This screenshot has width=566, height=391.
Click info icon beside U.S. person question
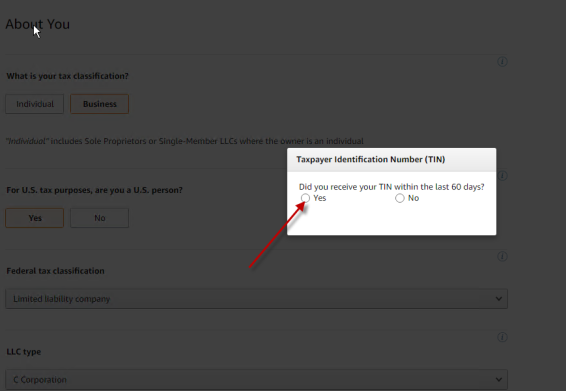[x=502, y=176]
